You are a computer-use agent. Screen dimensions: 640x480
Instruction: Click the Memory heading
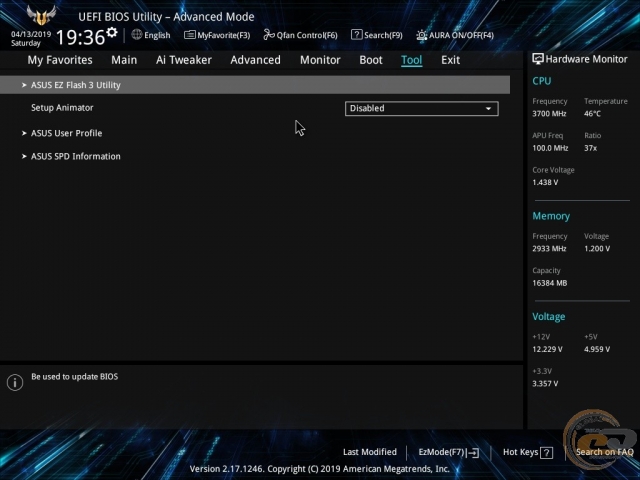tap(551, 216)
